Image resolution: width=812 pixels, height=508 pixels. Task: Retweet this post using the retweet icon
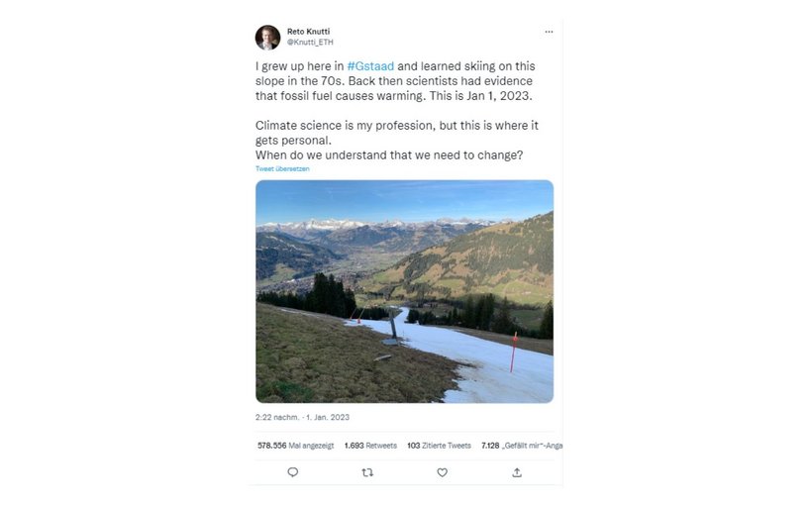(367, 472)
